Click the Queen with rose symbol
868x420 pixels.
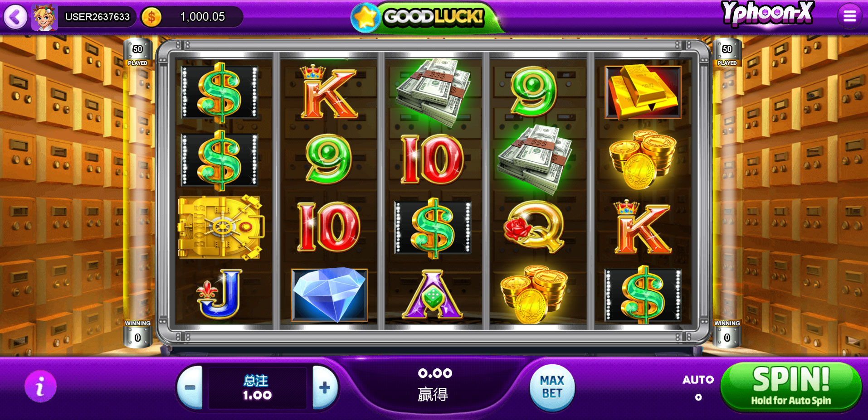click(x=534, y=227)
